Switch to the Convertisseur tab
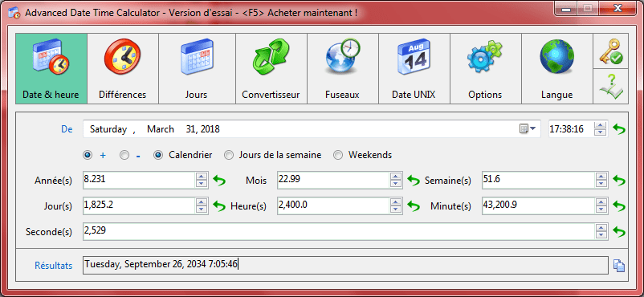The height and width of the screenshot is (297, 644). coord(271,68)
